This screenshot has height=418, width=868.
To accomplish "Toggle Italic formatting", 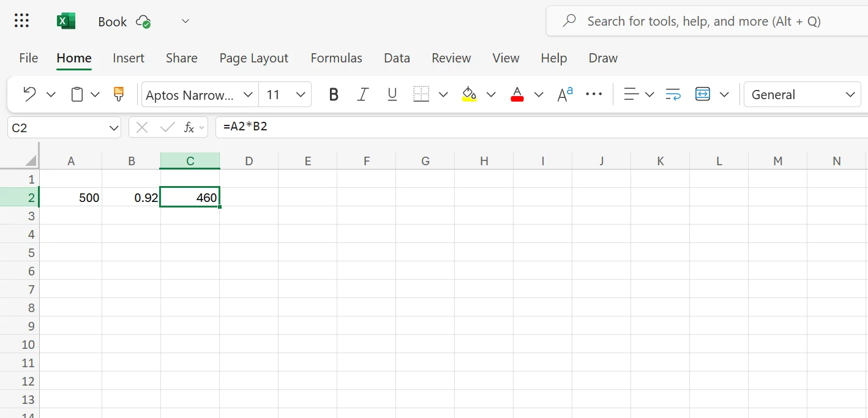I will point(363,94).
